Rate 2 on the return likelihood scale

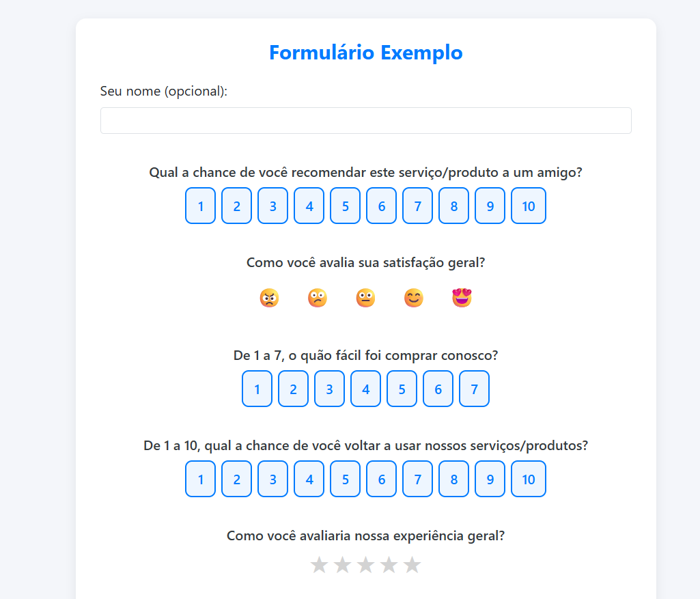tap(236, 479)
